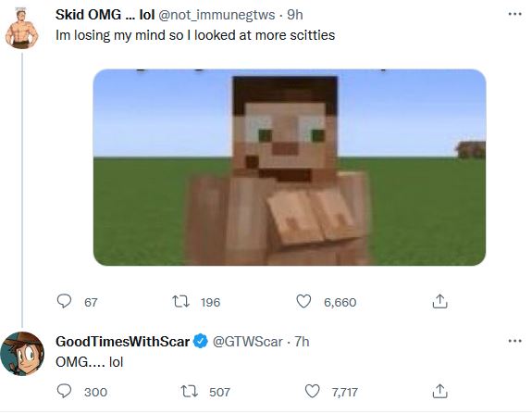Open GoodTimesWithScar's profile avatar
Screen dimensions: 532x414
(x=22, y=354)
